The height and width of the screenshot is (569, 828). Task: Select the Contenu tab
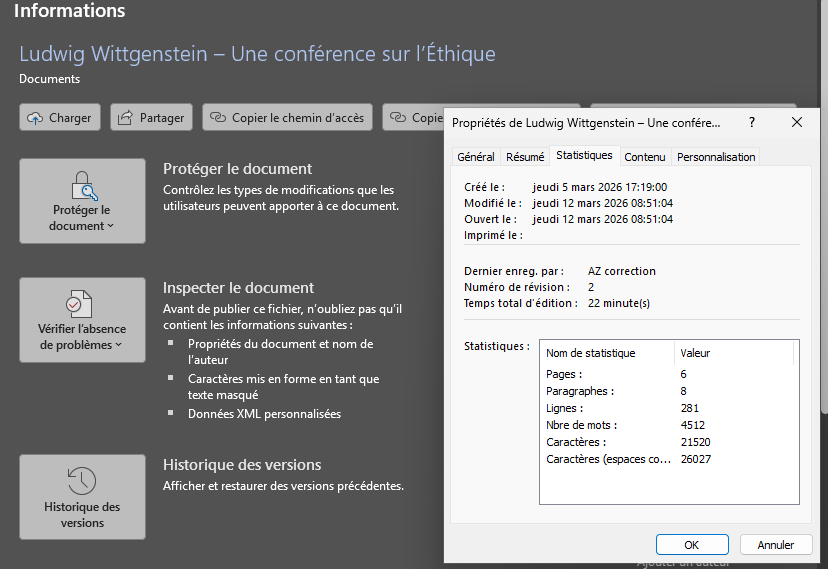tap(645, 157)
